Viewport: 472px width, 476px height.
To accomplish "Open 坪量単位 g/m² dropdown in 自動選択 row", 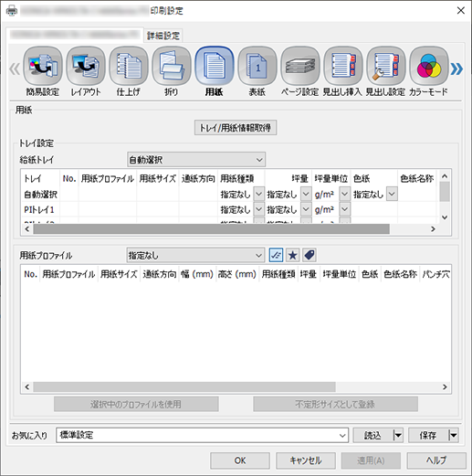I will pyautogui.click(x=344, y=194).
